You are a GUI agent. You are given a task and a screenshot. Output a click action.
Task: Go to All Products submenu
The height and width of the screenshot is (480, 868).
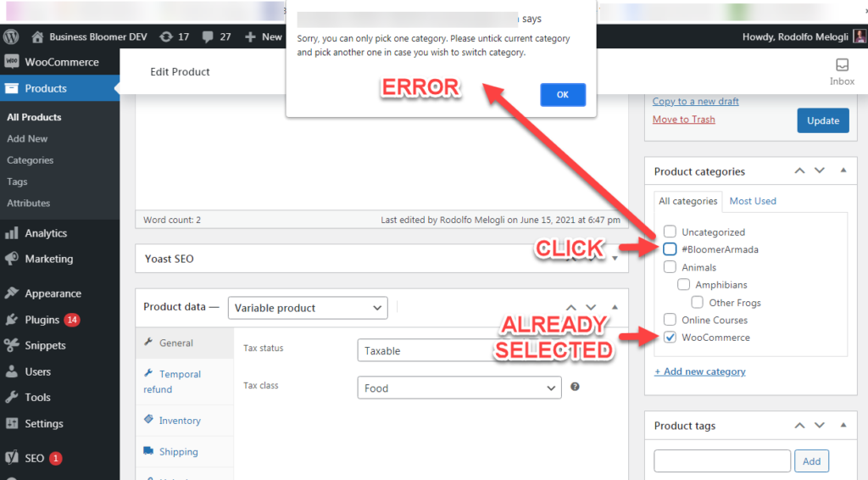pyautogui.click(x=34, y=117)
